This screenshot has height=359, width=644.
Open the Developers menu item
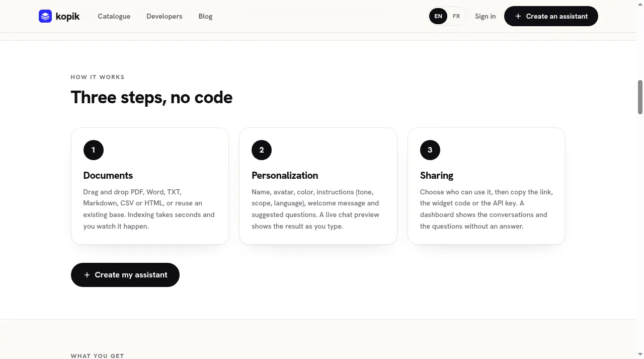(165, 16)
